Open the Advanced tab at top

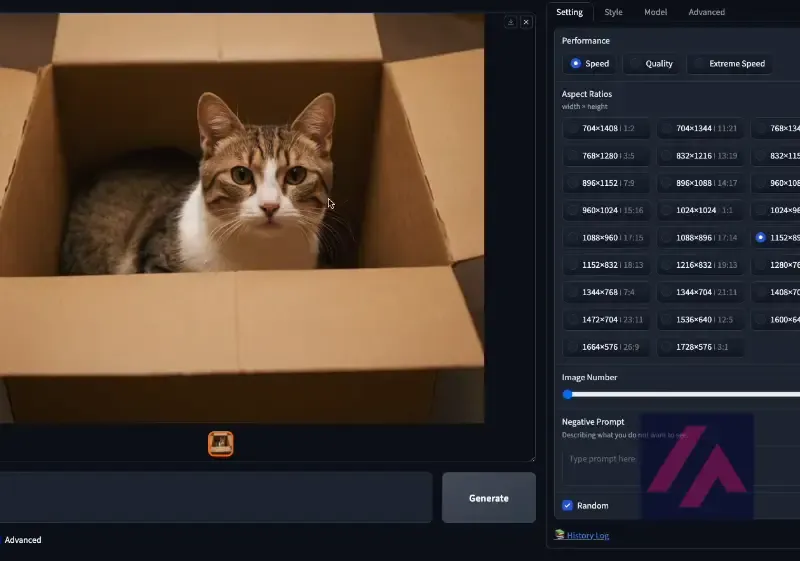706,12
